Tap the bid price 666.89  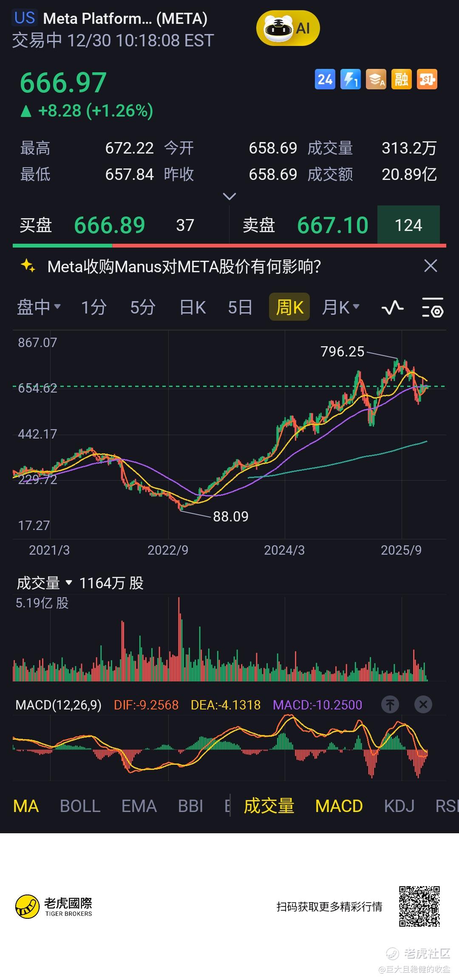(x=110, y=225)
